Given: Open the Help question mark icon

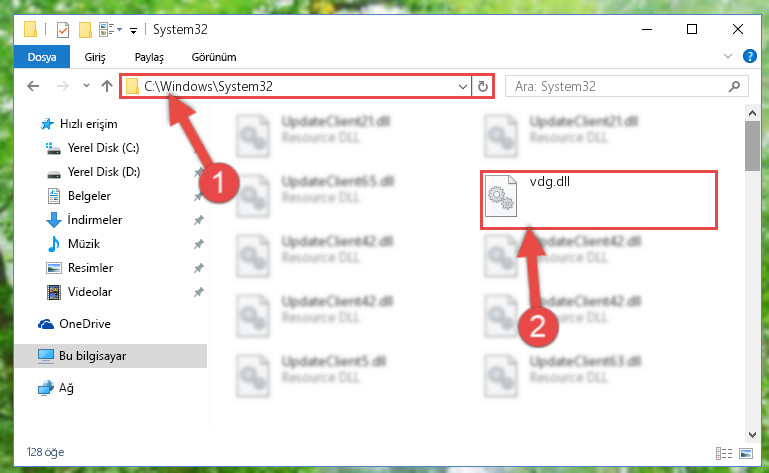Looking at the screenshot, I should 749,56.
